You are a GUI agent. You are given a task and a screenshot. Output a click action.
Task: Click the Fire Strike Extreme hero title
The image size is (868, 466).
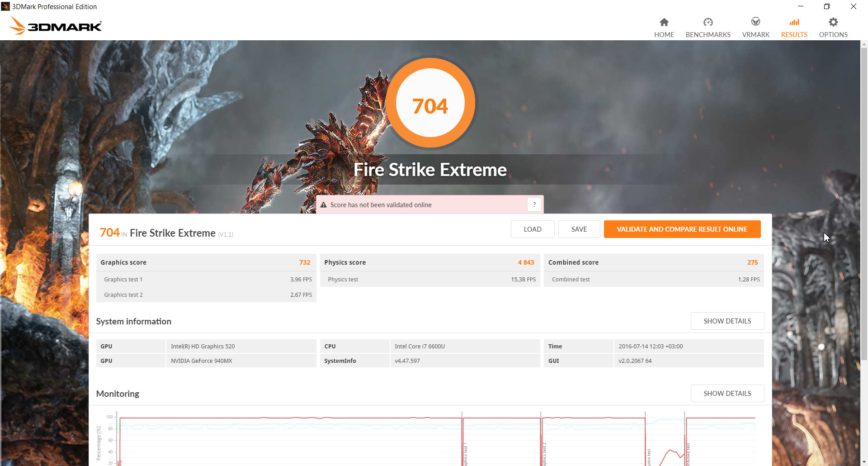click(430, 170)
